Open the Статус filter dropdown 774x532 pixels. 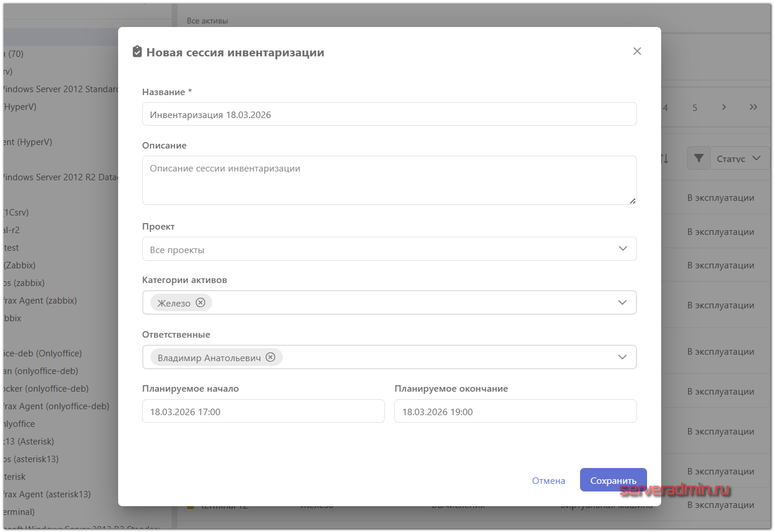click(739, 158)
